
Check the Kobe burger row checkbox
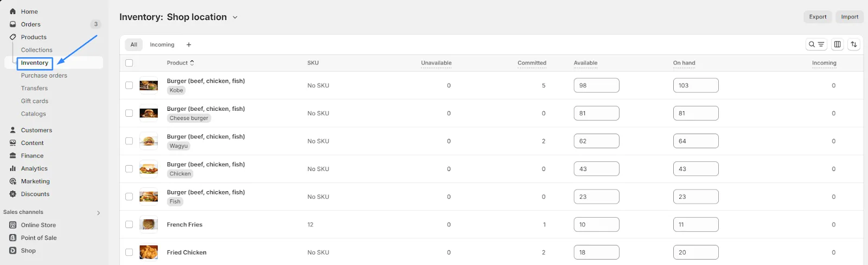coord(129,85)
